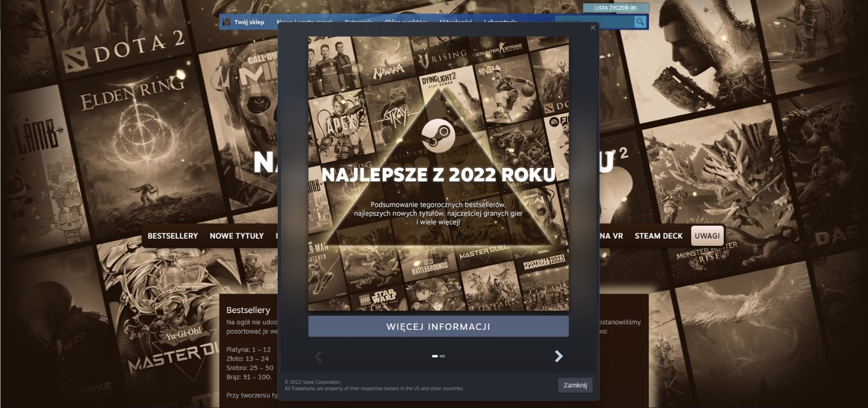
Task: Click the '© 2022 Valve Corporation.' footer text
Action: coord(313,382)
